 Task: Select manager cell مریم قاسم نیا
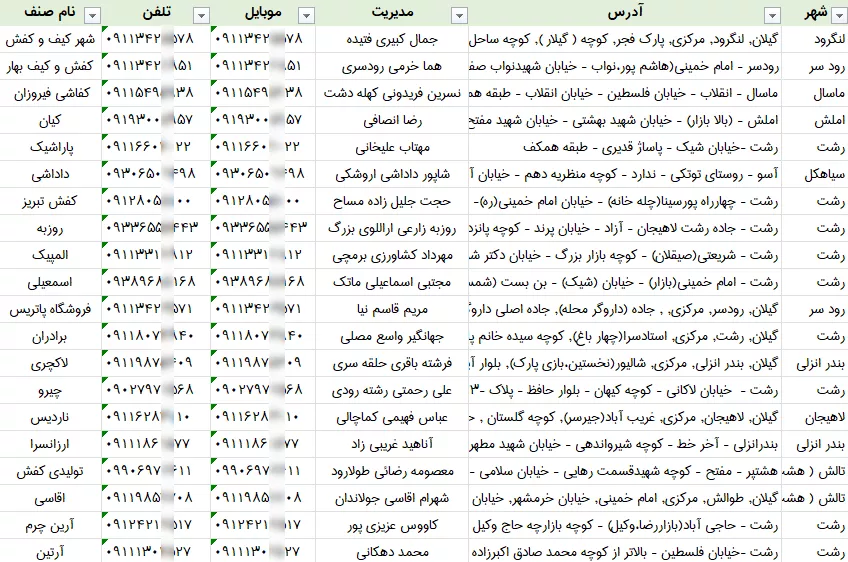click(x=392, y=309)
